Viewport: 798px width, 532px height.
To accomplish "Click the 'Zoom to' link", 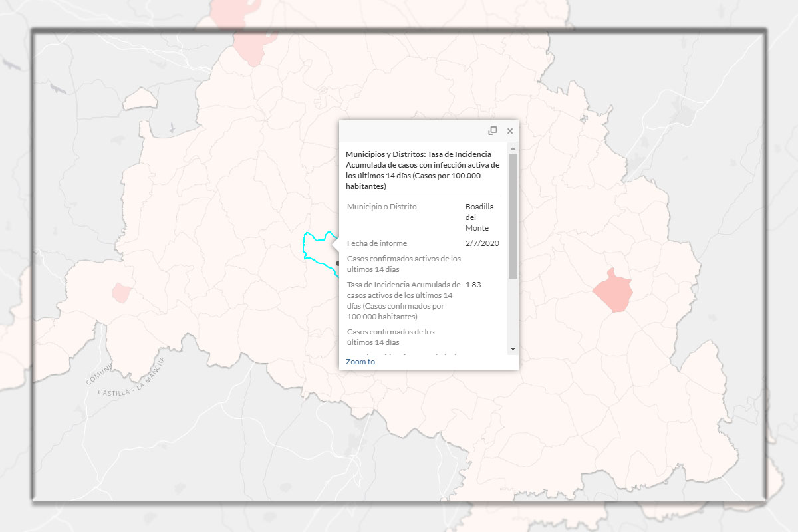I will tap(360, 362).
